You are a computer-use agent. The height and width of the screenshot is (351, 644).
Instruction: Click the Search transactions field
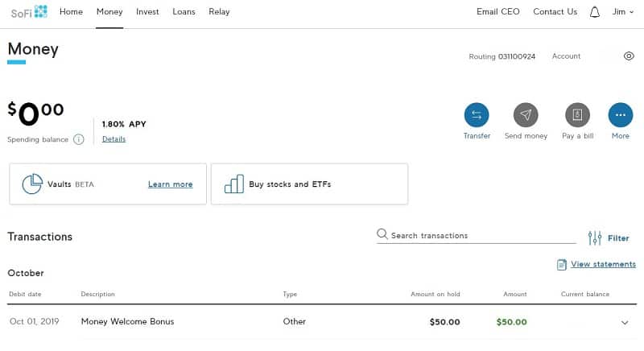pos(477,235)
